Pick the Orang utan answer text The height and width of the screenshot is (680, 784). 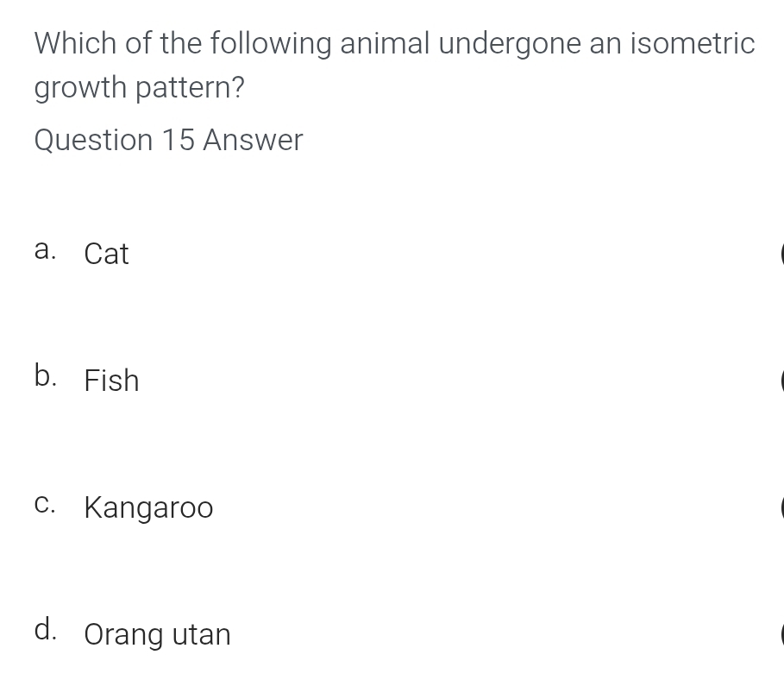click(157, 635)
